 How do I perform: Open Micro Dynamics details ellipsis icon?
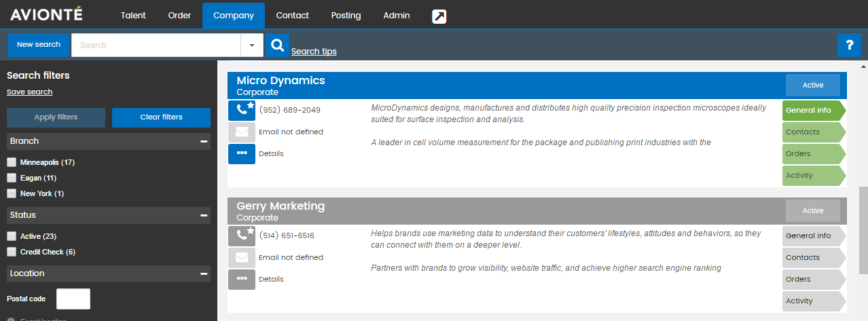coord(242,153)
